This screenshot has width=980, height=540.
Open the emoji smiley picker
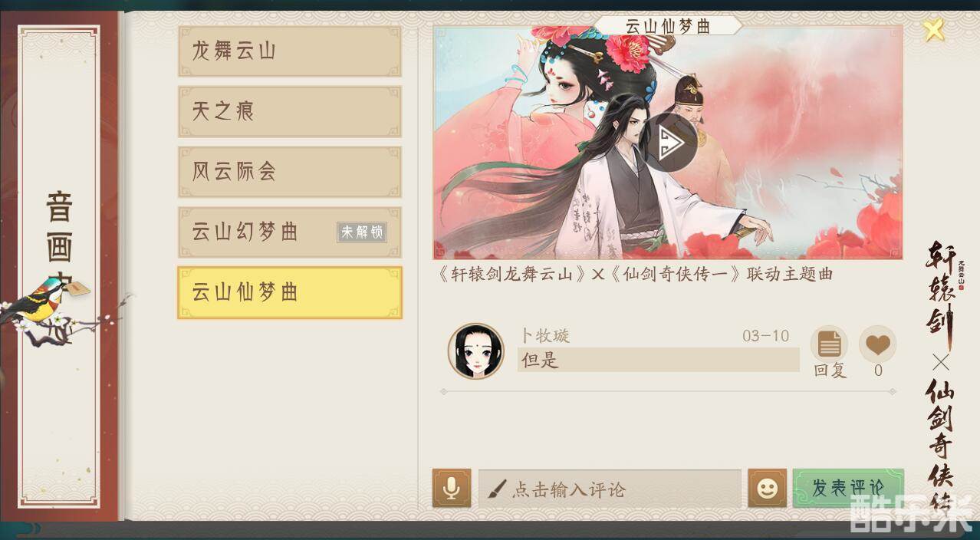pyautogui.click(x=768, y=489)
